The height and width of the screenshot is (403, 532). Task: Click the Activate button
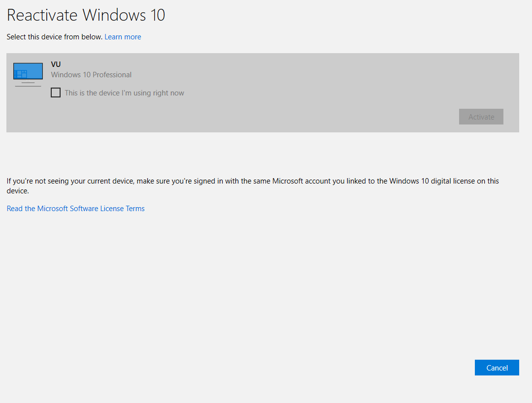481,117
